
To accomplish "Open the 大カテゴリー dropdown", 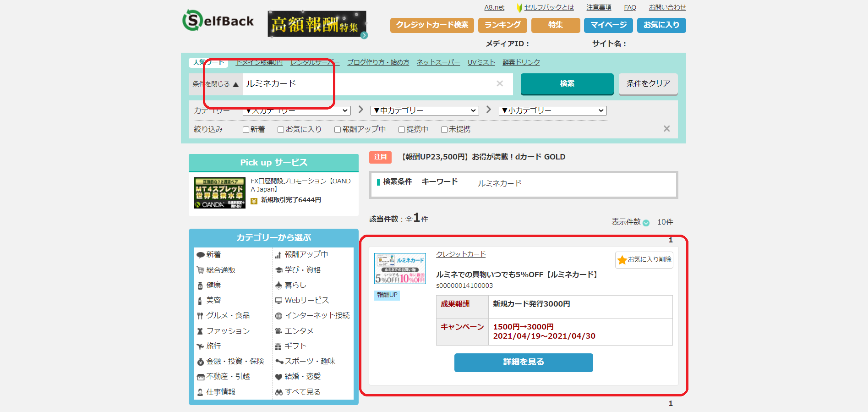I will (296, 110).
